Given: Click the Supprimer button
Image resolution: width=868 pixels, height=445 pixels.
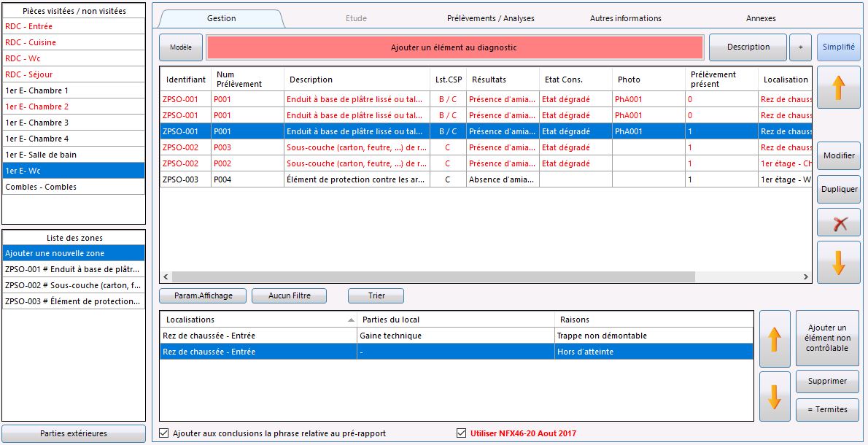Looking at the screenshot, I should tap(828, 381).
